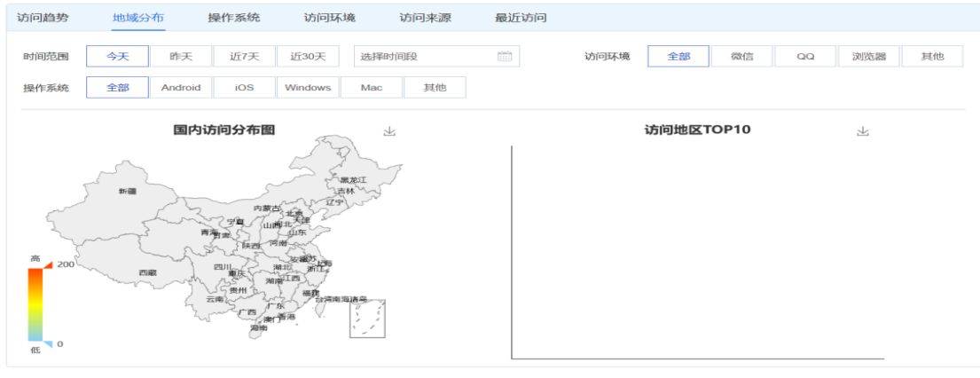Click the 国内访问分布图 title
Image resolution: width=980 pixels, height=378 pixels.
[223, 130]
